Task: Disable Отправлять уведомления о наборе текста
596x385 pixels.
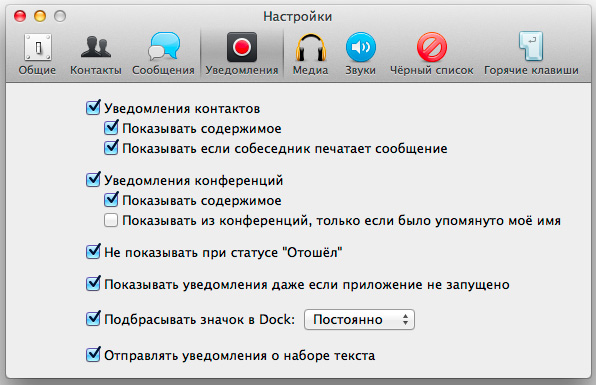Action: coord(93,355)
